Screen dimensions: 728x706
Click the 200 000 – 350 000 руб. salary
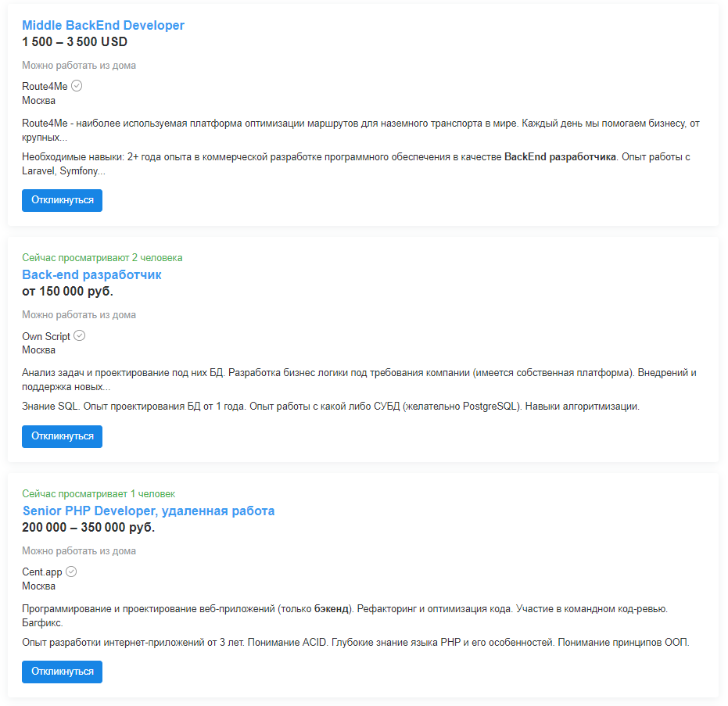click(x=88, y=528)
